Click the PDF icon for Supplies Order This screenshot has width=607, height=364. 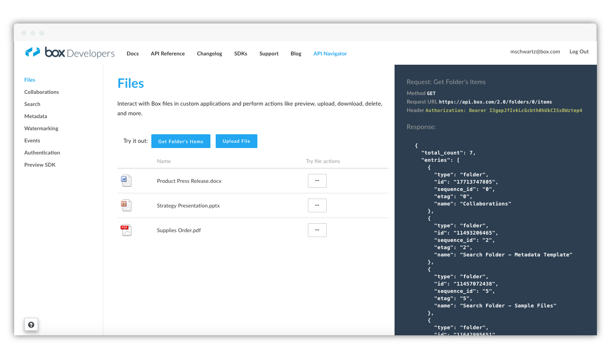tap(126, 230)
